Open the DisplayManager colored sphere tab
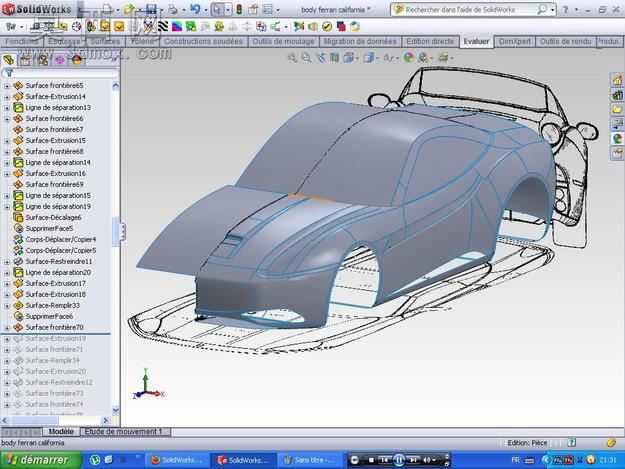Image resolution: width=625 pixels, height=469 pixels. tap(77, 60)
